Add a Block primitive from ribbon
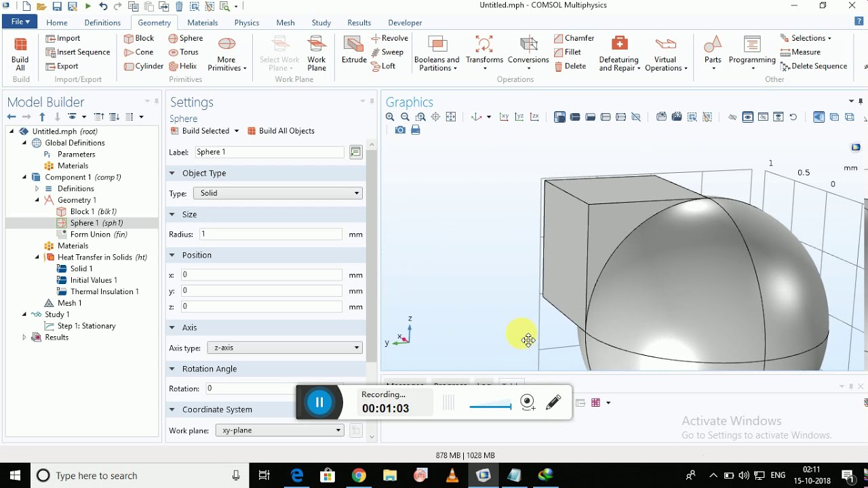The image size is (868, 488). pos(139,39)
